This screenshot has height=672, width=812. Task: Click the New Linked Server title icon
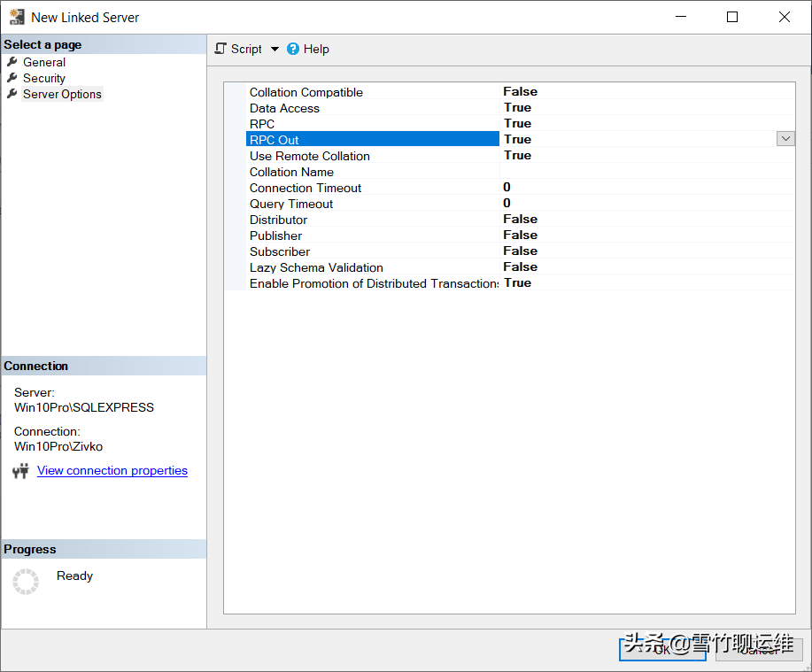point(17,17)
